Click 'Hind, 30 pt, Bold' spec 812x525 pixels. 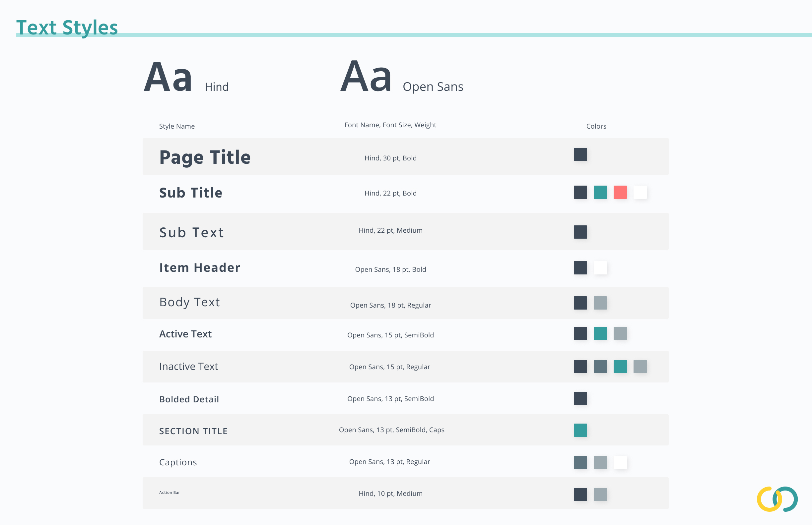tap(391, 158)
